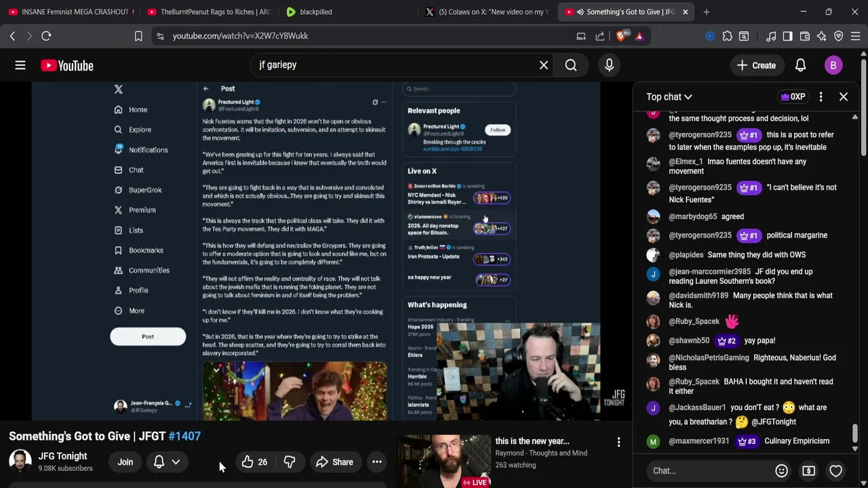
Task: Share this page from address bar
Action: [600, 36]
